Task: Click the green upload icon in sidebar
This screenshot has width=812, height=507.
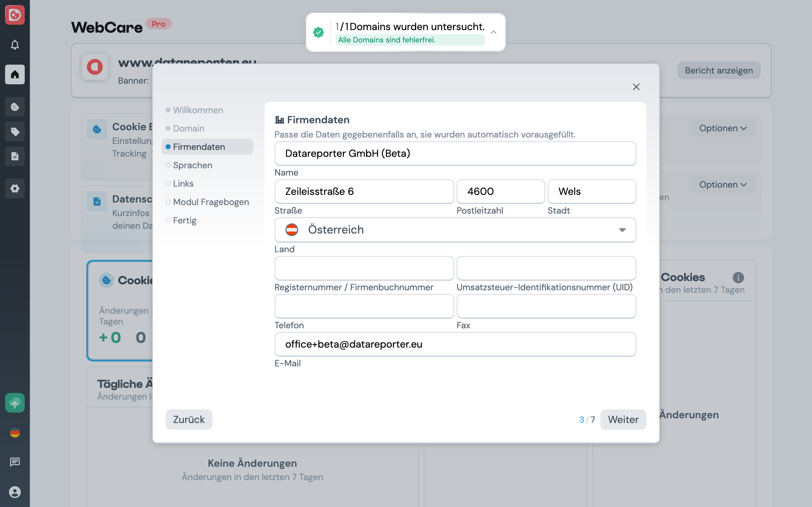Action: click(x=15, y=402)
